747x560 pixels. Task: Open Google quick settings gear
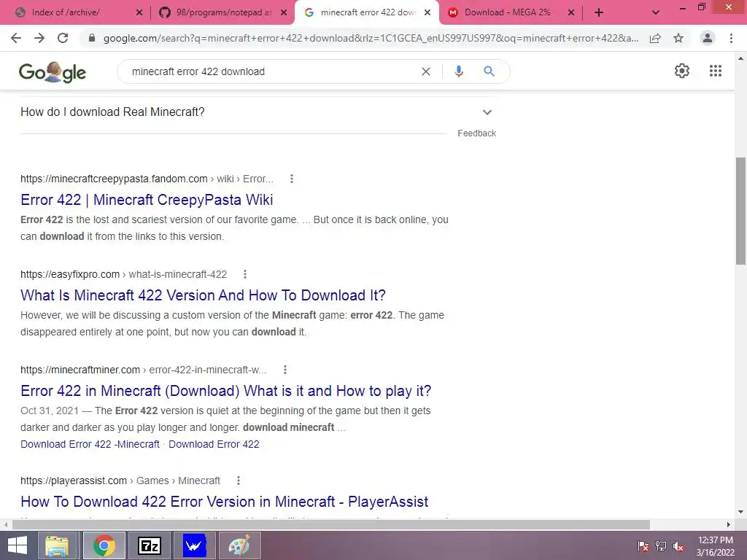coord(682,71)
